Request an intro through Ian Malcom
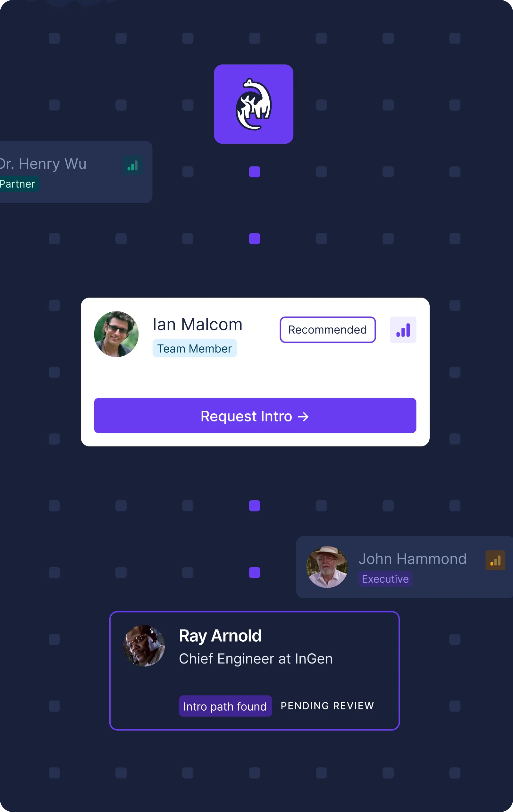 [255, 415]
